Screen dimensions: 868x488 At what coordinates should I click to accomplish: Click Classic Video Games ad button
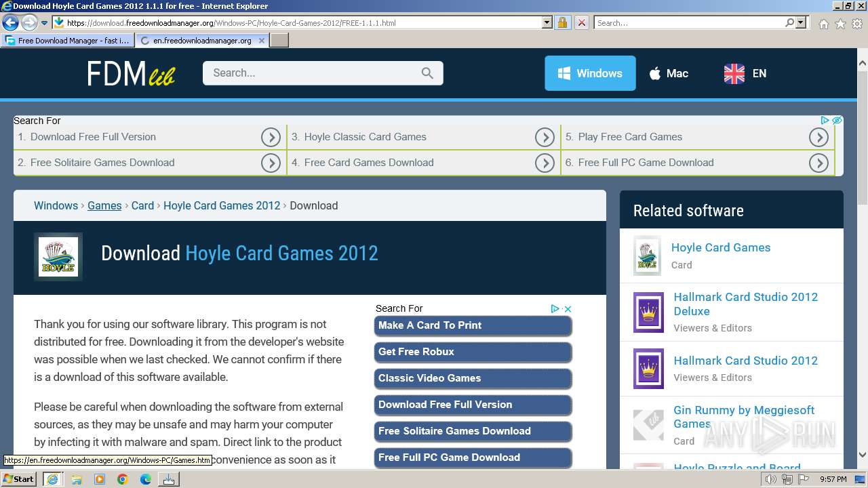pyautogui.click(x=473, y=379)
